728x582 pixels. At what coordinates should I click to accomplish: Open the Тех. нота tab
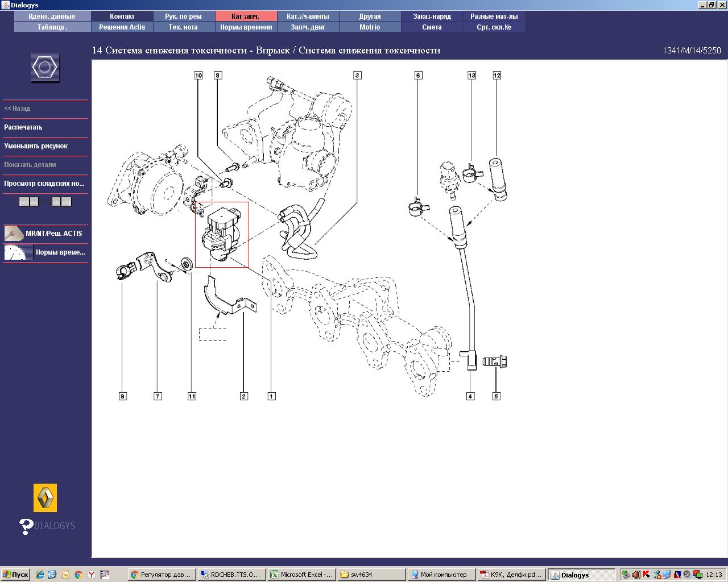point(183,27)
